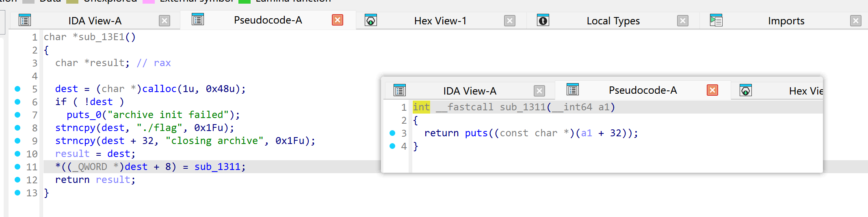Toggle breakpoint dot beside return puts line
Screen dimensions: 868x217
(x=392, y=133)
